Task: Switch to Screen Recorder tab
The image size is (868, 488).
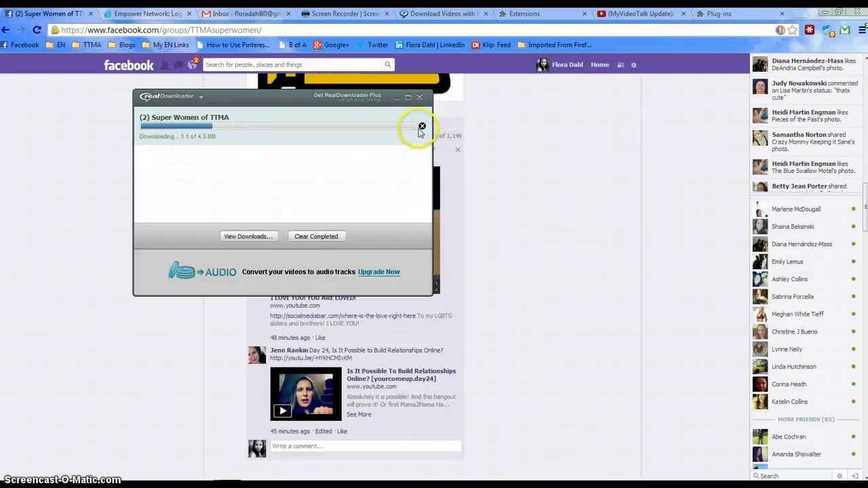Action: click(345, 14)
